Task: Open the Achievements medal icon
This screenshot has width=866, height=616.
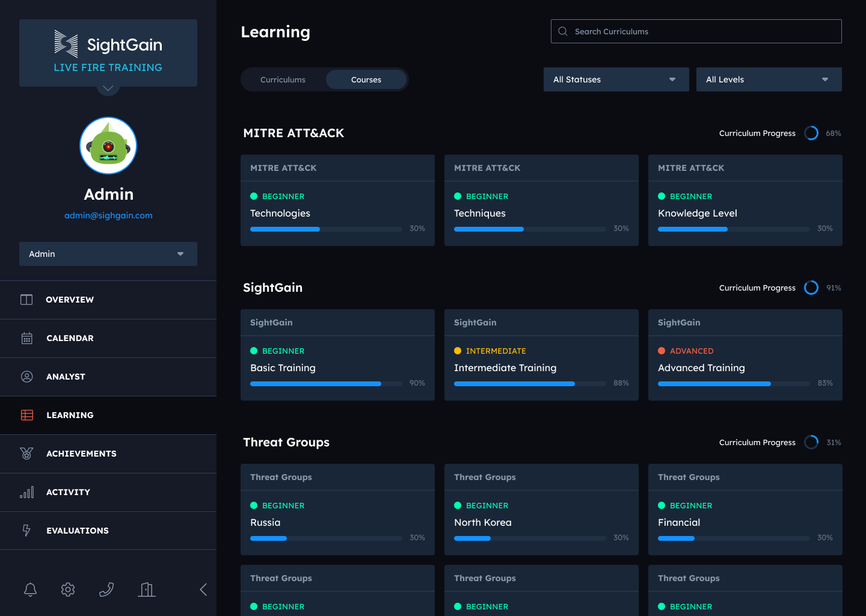Action: 26,454
